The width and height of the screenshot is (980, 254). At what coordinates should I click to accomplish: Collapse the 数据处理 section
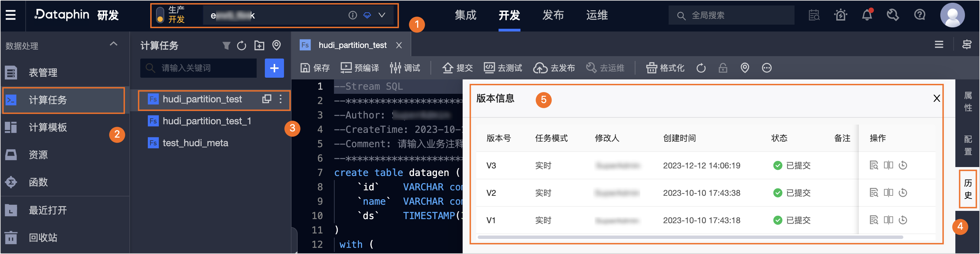(x=113, y=44)
